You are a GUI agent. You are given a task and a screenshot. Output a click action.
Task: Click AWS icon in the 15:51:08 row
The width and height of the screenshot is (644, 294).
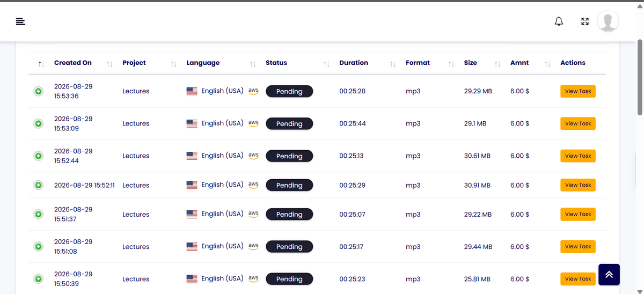(x=253, y=246)
